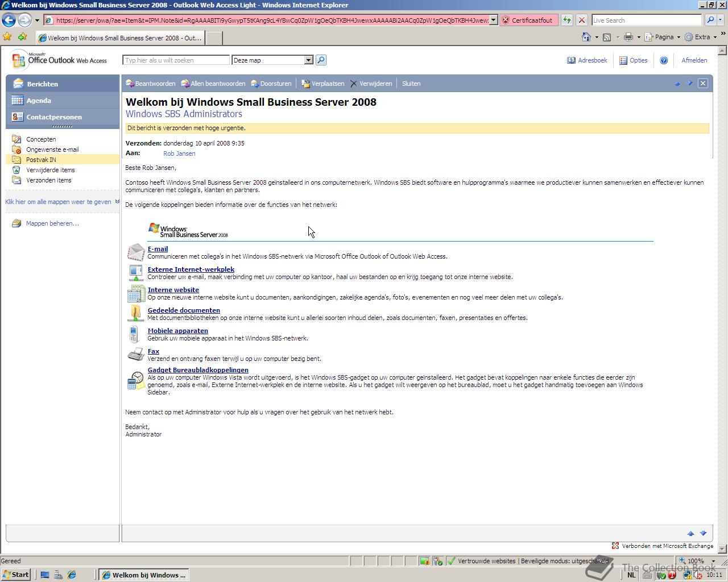728x582 pixels.
Task: Refresh the page with the green arrows
Action: click(567, 20)
